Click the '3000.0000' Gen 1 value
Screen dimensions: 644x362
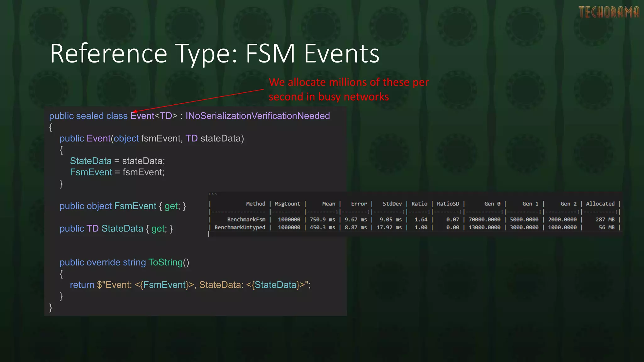tap(524, 228)
